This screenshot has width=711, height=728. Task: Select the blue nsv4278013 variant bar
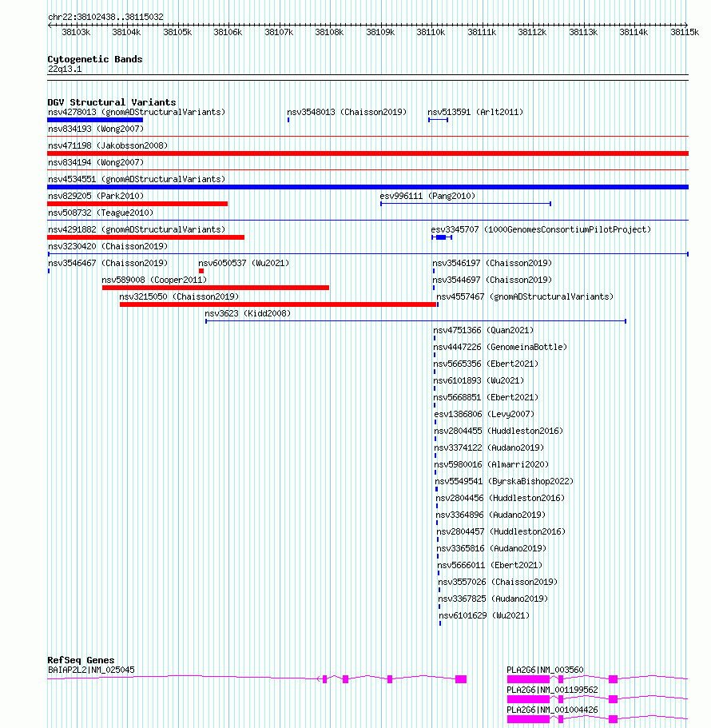95,120
